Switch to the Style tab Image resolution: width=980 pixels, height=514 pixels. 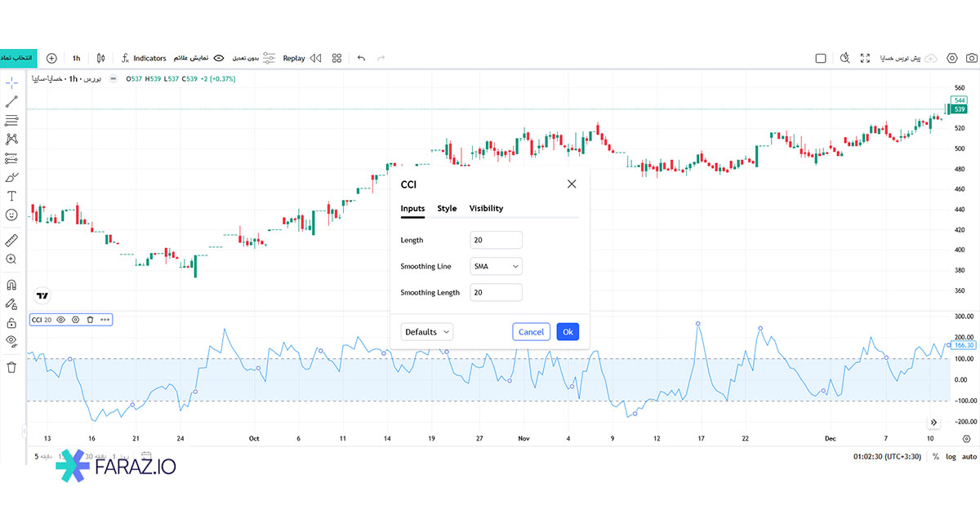(447, 208)
